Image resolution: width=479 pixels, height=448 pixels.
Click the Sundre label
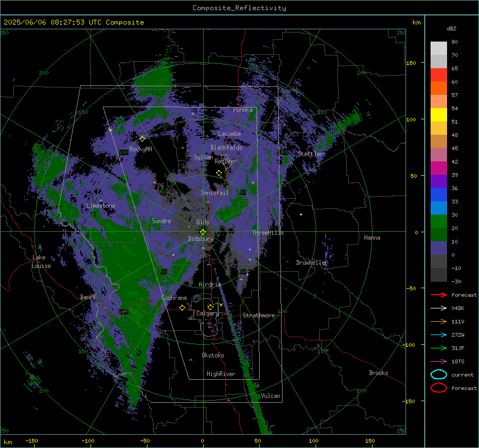pyautogui.click(x=161, y=221)
